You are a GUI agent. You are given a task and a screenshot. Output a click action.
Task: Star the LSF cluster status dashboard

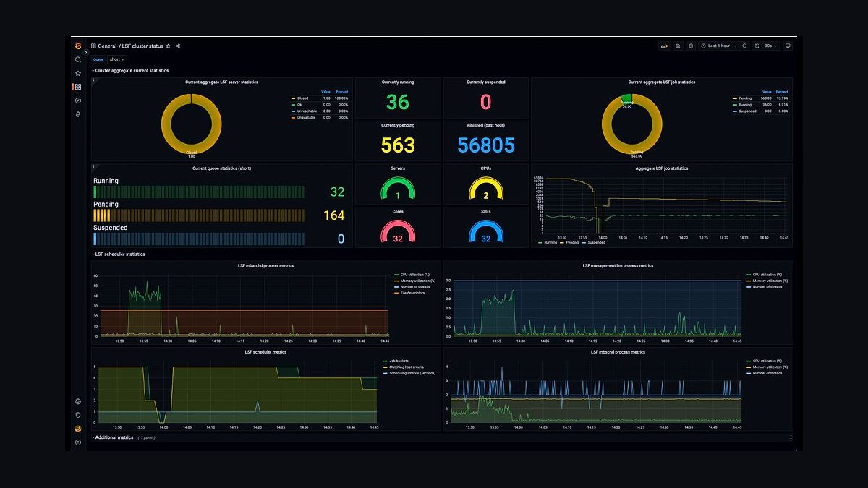click(169, 46)
